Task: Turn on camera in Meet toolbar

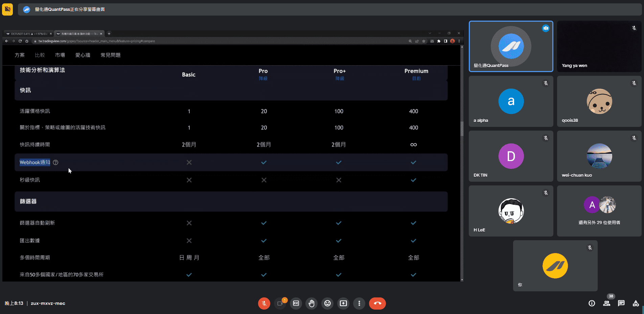Action: click(280, 303)
